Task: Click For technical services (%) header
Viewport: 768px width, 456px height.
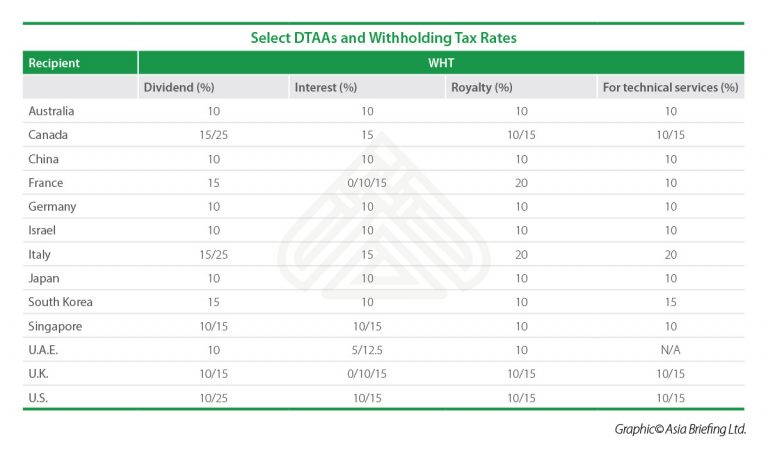Action: click(671, 87)
